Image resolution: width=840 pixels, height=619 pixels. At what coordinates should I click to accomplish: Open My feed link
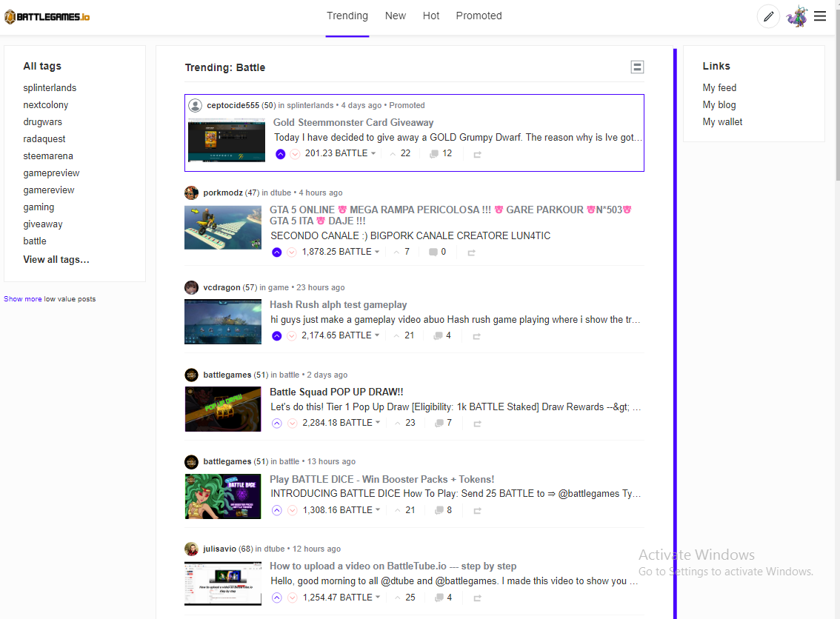tap(719, 88)
